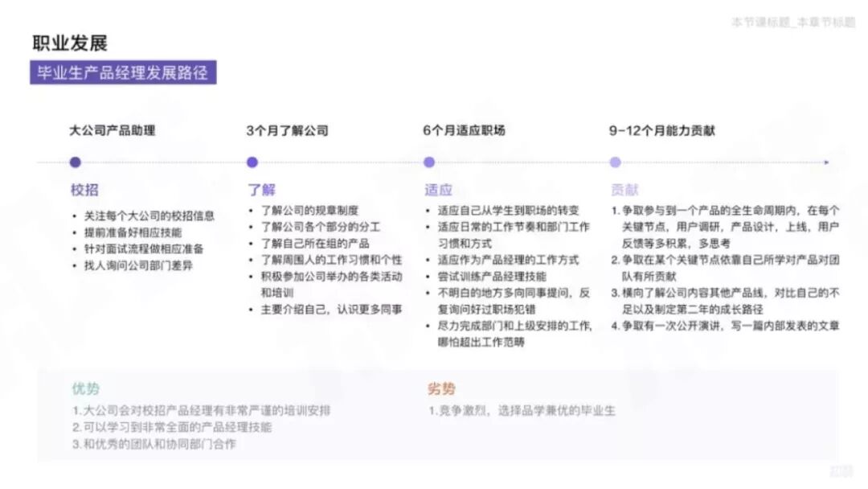Click the 校招 section title

[x=84, y=190]
